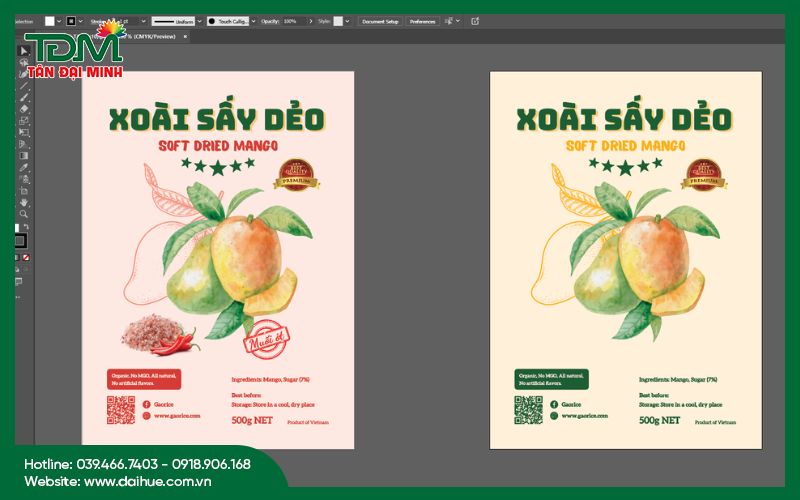This screenshot has width=800, height=500.
Task: Click the Preferences button
Action: click(422, 21)
